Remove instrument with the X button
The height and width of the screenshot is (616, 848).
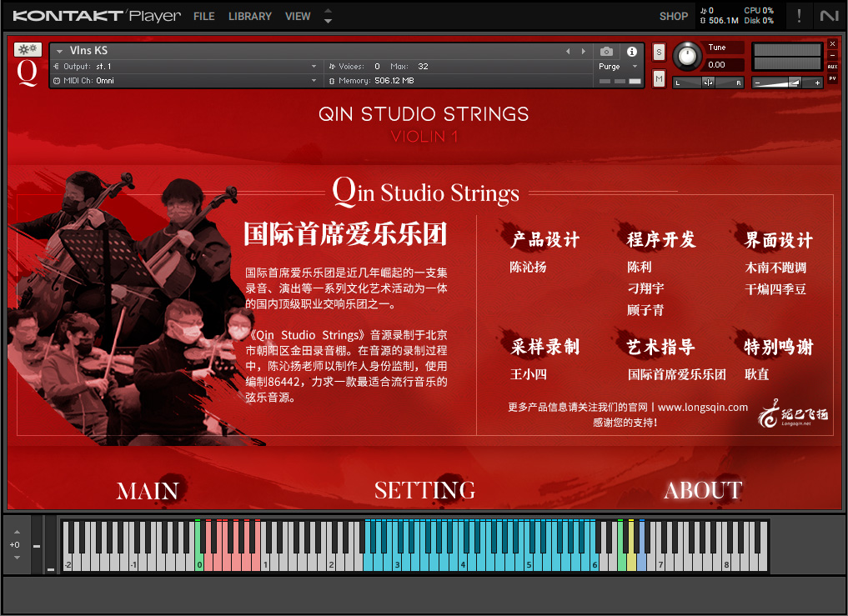pos(832,44)
